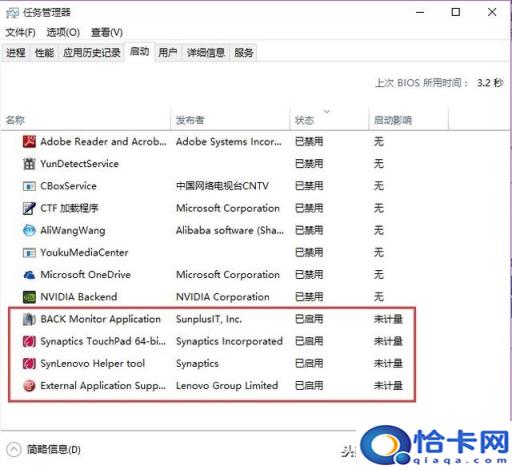Select the Synaptics TouchPad 64-bi... row name
Screen dimensions: 512x469
click(x=103, y=341)
